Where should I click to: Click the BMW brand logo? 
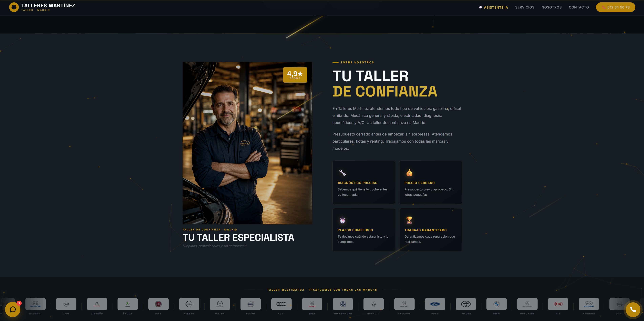pos(496,304)
